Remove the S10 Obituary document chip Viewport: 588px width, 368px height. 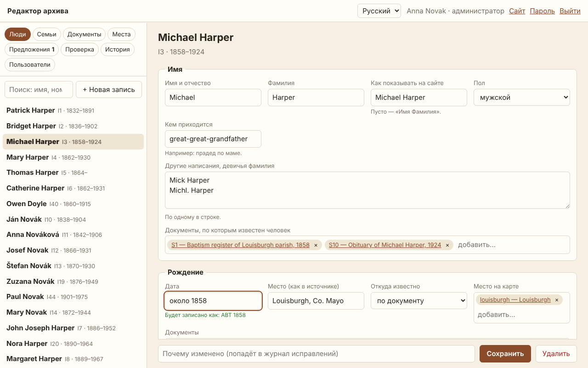[x=447, y=245]
